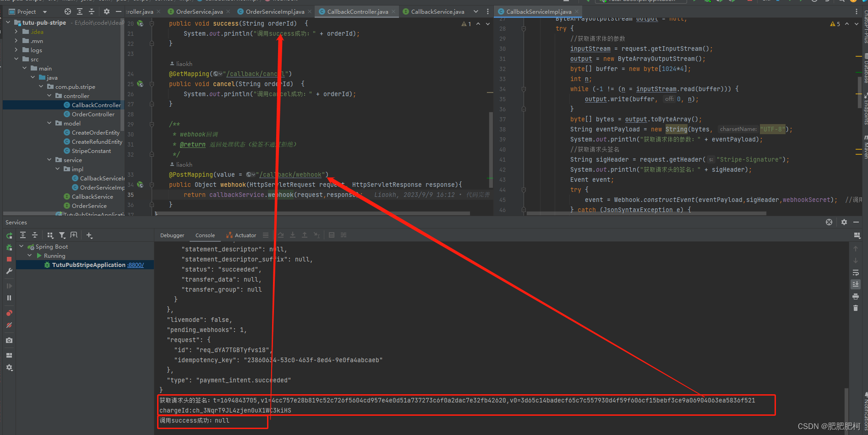Viewport: 868px width, 435px height.
Task: Open filter options in the Services toolbar
Action: pos(62,235)
